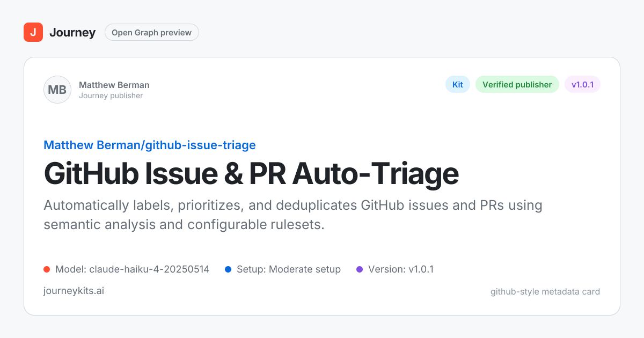Click the github-style metadata card caption
The height and width of the screenshot is (338, 644).
545,292
